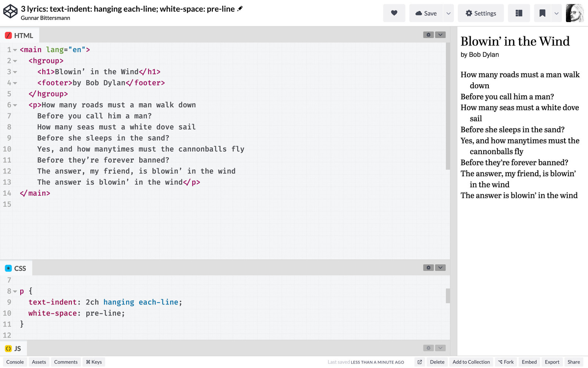The image size is (588, 368).
Task: Expand JS editor options chevron
Action: click(x=440, y=348)
